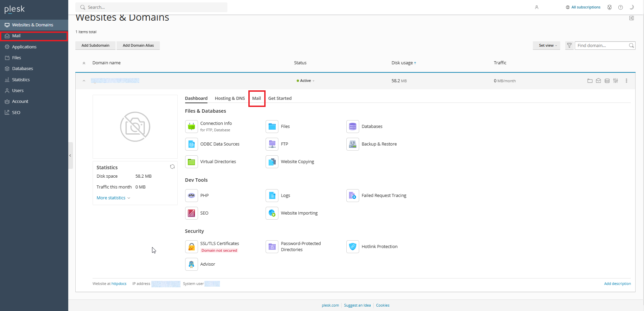Open the domain filter funnel icon
The image size is (644, 311).
click(569, 46)
